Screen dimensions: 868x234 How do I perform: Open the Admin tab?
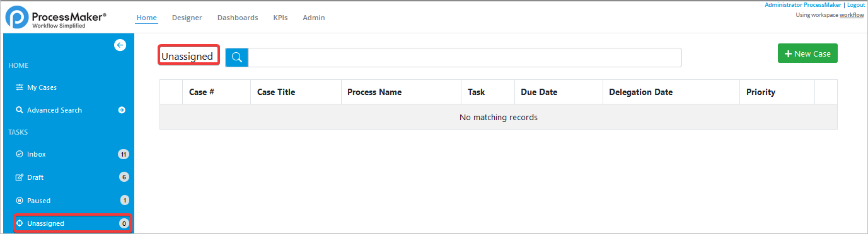point(314,18)
